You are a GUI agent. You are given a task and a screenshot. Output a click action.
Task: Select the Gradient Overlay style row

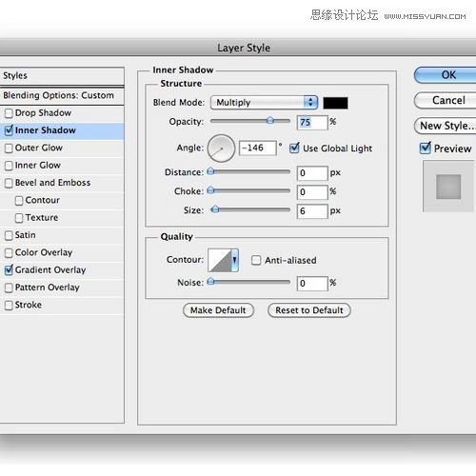(62, 270)
